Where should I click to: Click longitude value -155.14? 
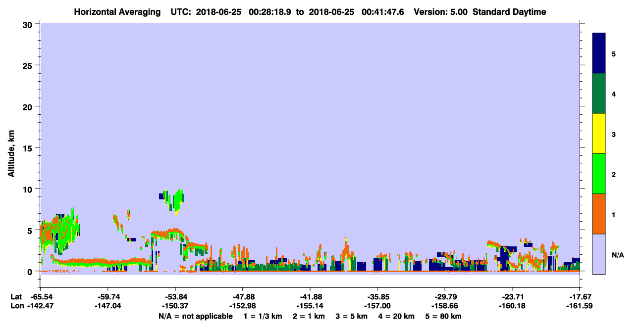(x=310, y=306)
